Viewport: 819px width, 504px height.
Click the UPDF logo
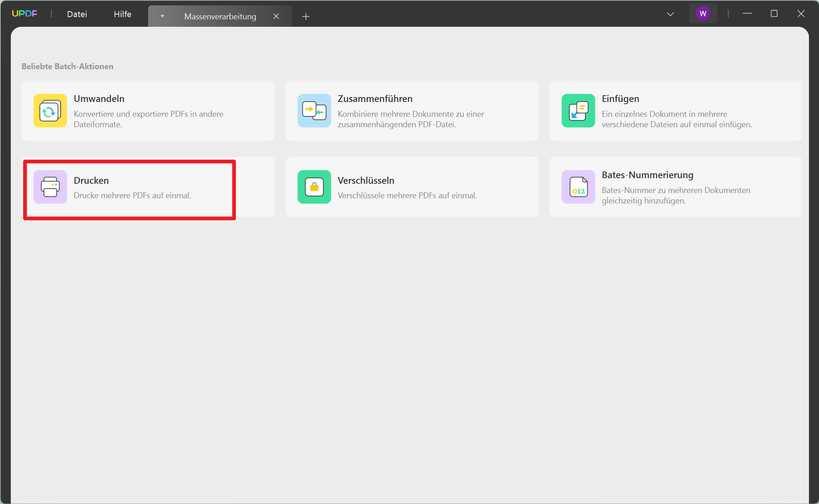tap(25, 14)
